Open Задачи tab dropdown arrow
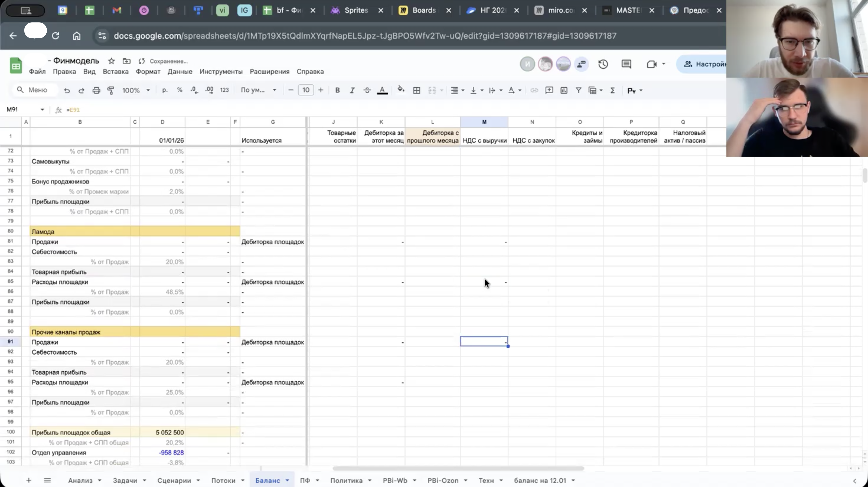This screenshot has height=487, width=868. [144, 481]
